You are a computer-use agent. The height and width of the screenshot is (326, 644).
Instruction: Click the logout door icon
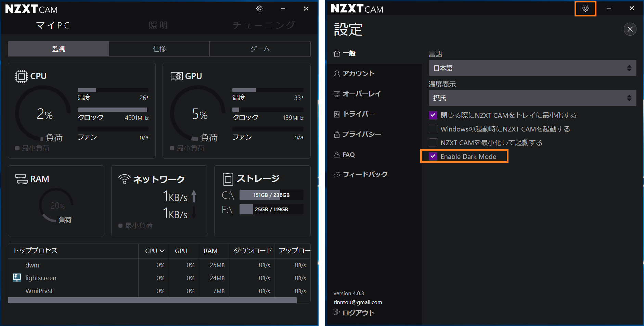click(337, 312)
